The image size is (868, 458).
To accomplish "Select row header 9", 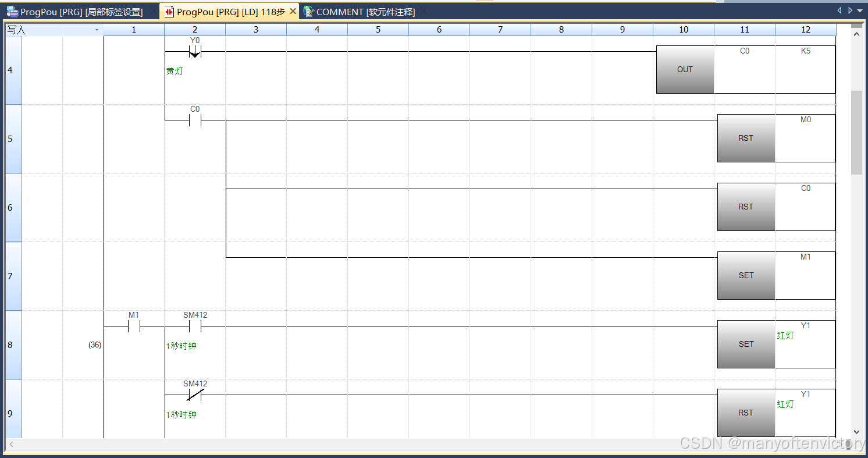I will 13,410.
